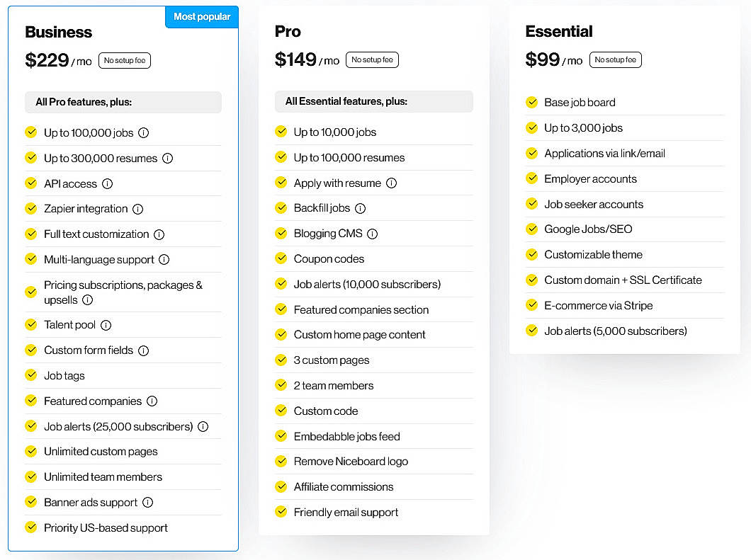
Task: Click the Multi-language support info icon
Action: tap(164, 259)
